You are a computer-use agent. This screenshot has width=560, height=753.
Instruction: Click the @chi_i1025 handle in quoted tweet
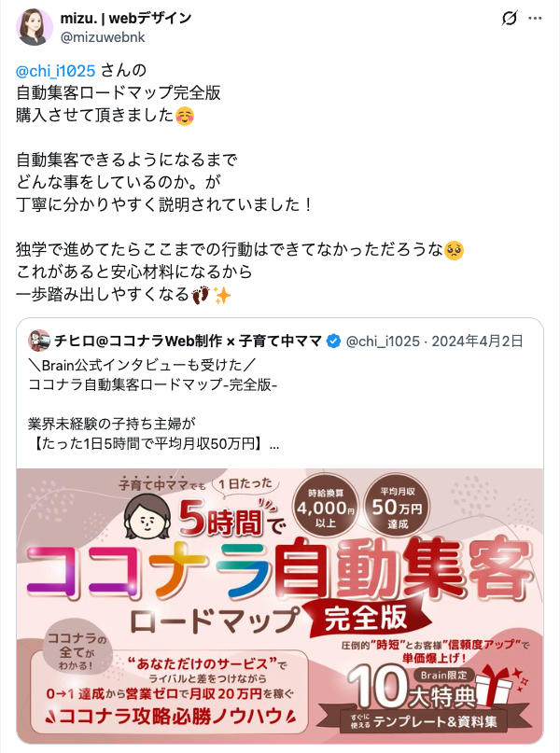point(383,342)
